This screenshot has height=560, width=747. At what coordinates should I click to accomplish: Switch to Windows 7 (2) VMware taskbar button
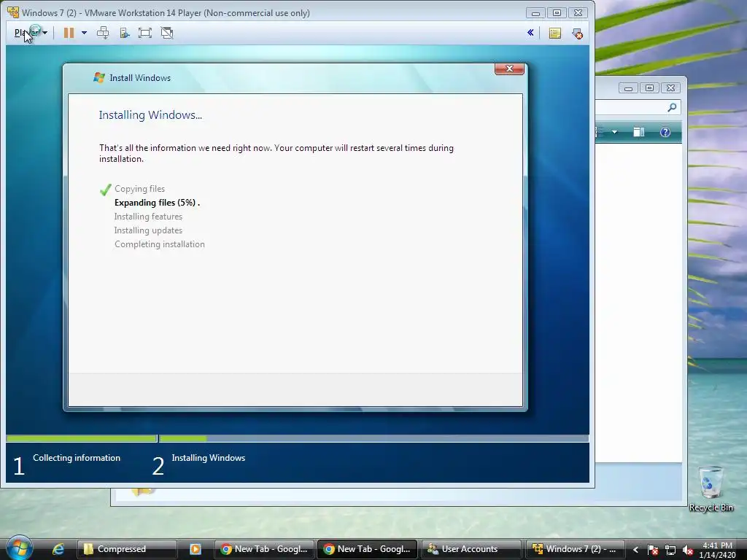574,549
